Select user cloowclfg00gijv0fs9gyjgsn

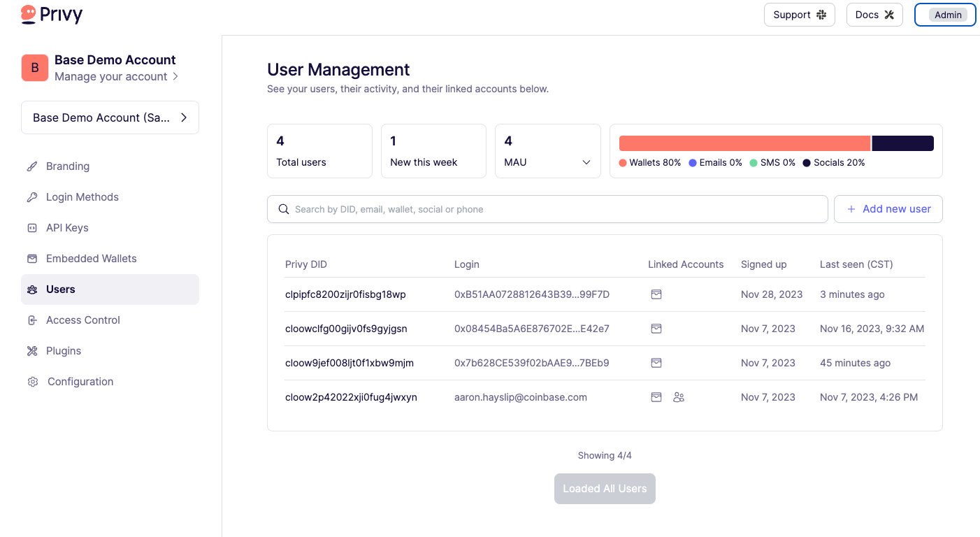click(346, 329)
